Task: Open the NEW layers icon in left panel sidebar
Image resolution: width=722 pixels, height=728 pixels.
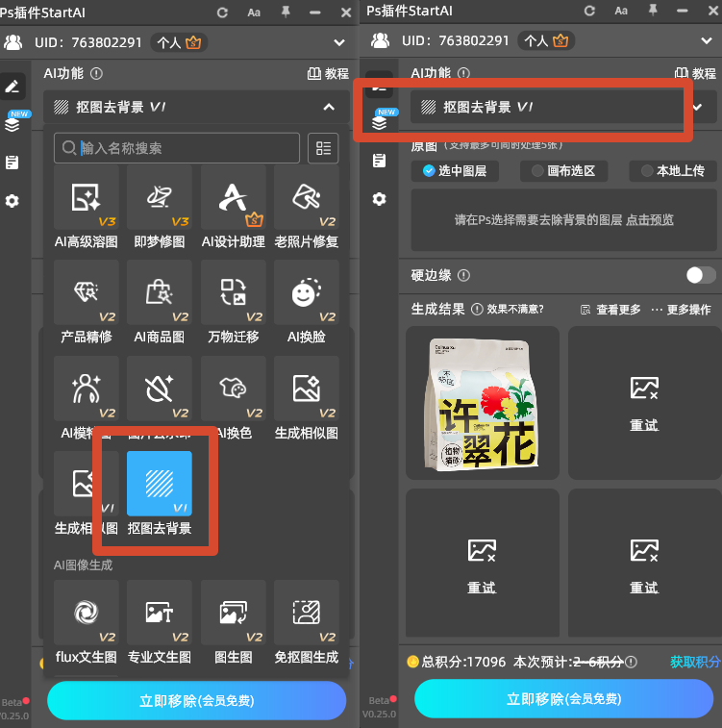Action: point(12,124)
